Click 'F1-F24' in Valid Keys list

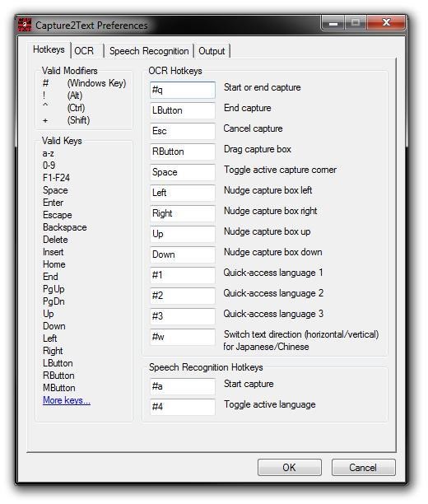pos(56,178)
